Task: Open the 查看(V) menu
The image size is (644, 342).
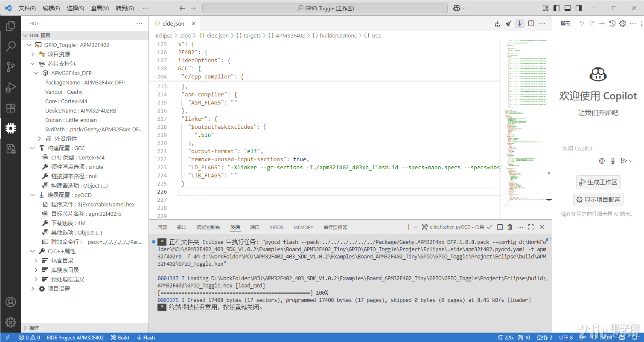Action: click(100, 8)
